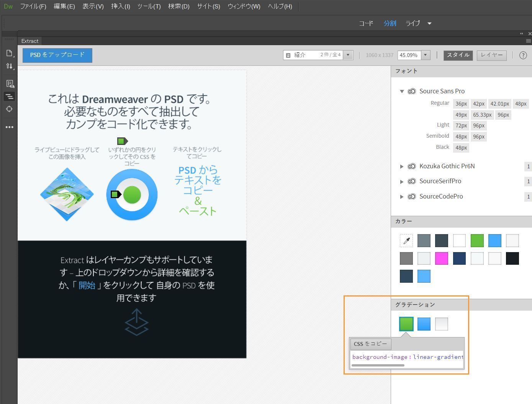
Task: Select the green gradient swatch
Action: click(406, 324)
